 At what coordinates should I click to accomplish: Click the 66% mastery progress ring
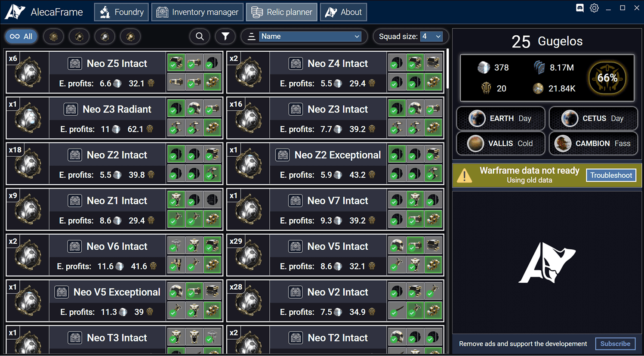click(607, 78)
